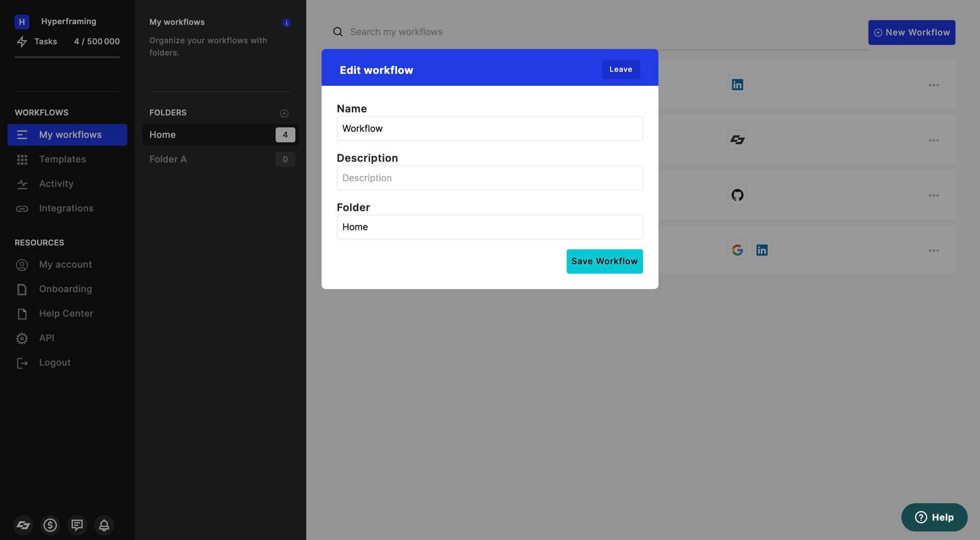Open the My workflows info icon
This screenshot has height=540, width=980.
[x=286, y=22]
